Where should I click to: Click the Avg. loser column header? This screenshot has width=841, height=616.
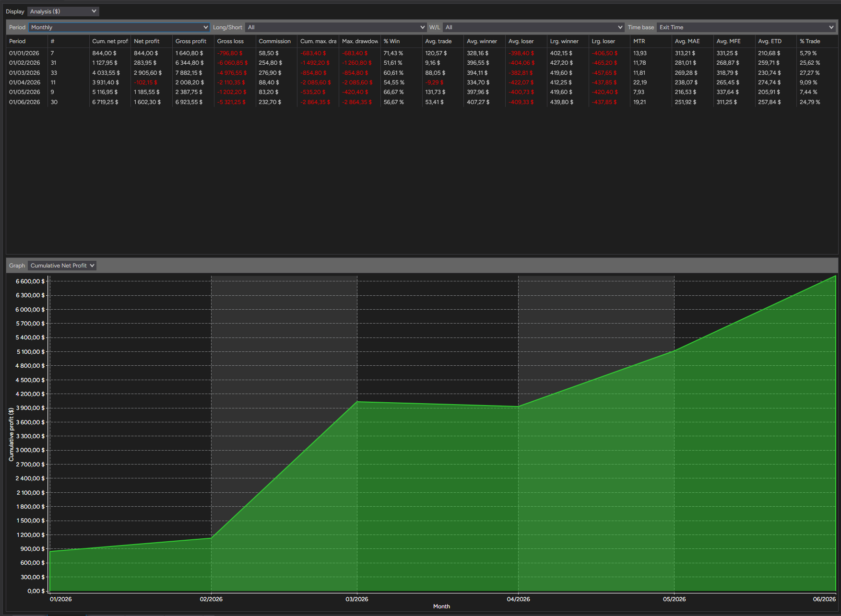(x=526, y=41)
